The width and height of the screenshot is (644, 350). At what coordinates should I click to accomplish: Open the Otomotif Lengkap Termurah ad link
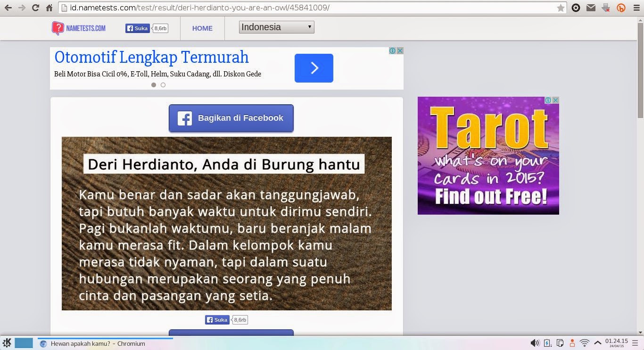point(151,57)
